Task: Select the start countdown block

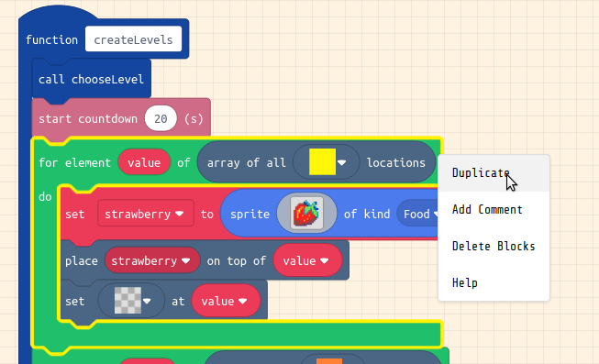Action: (x=121, y=118)
